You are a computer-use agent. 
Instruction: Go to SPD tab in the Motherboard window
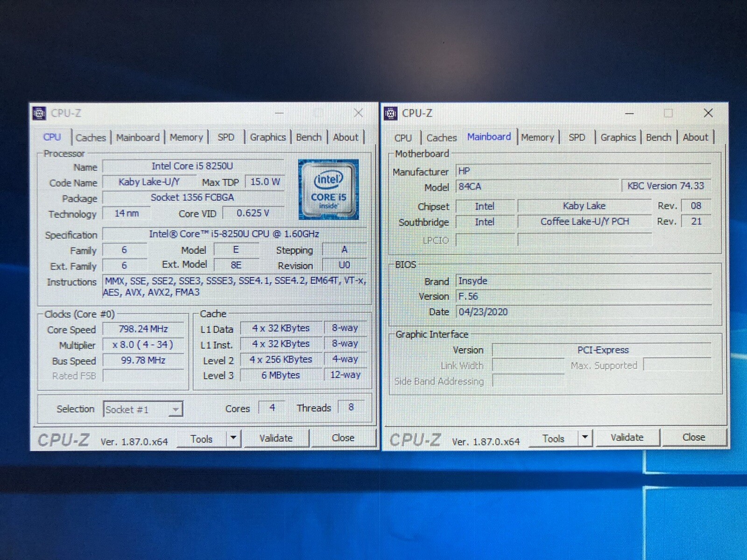click(x=577, y=138)
